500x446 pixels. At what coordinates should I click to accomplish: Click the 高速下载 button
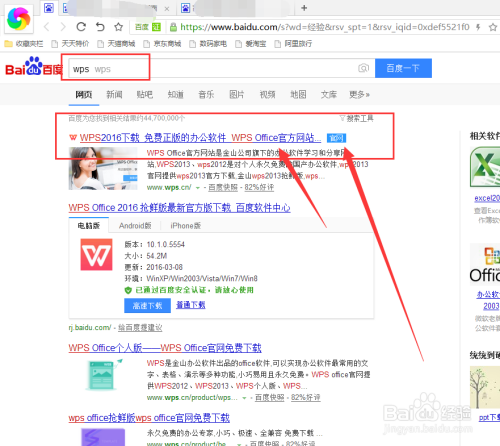coord(147,305)
